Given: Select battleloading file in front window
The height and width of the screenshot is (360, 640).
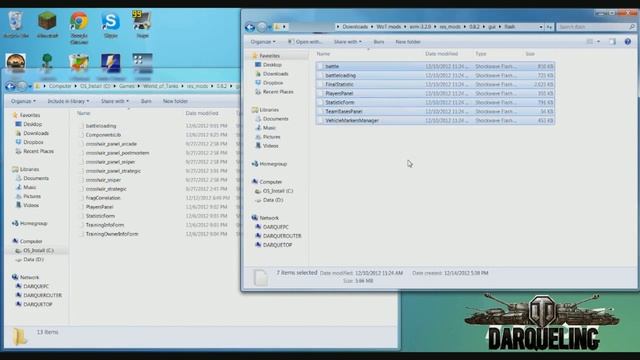Looking at the screenshot, I should [435, 75].
